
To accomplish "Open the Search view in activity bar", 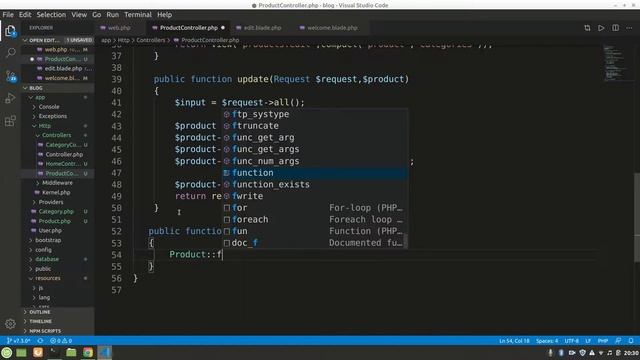I will tap(11, 53).
